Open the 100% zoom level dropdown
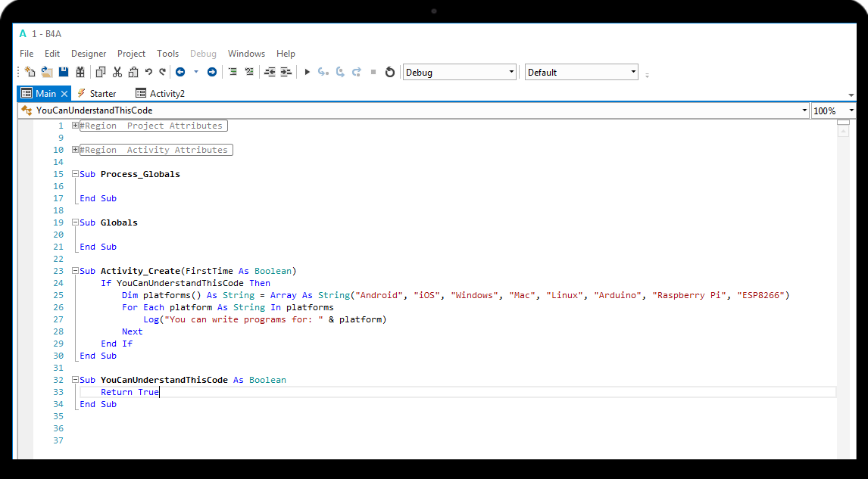Viewport: 868px width, 479px height. coord(833,110)
